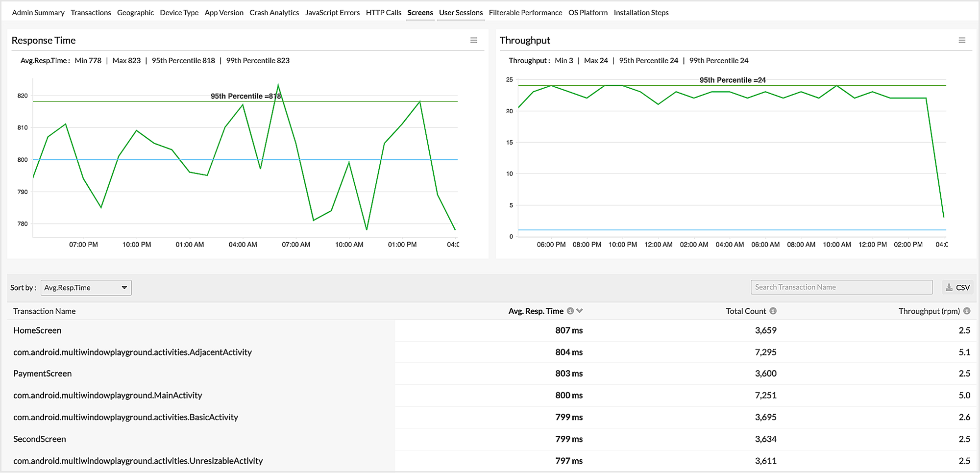Screen dimensions: 980x473
Task: Switch to the Crash Analytics tab
Action: tap(274, 13)
